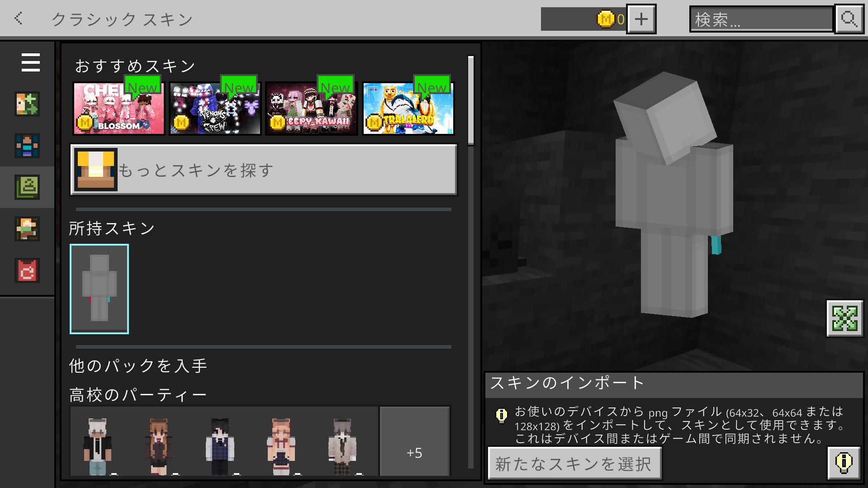Open the Creepy Kawaii featured skin pack

pyautogui.click(x=312, y=109)
